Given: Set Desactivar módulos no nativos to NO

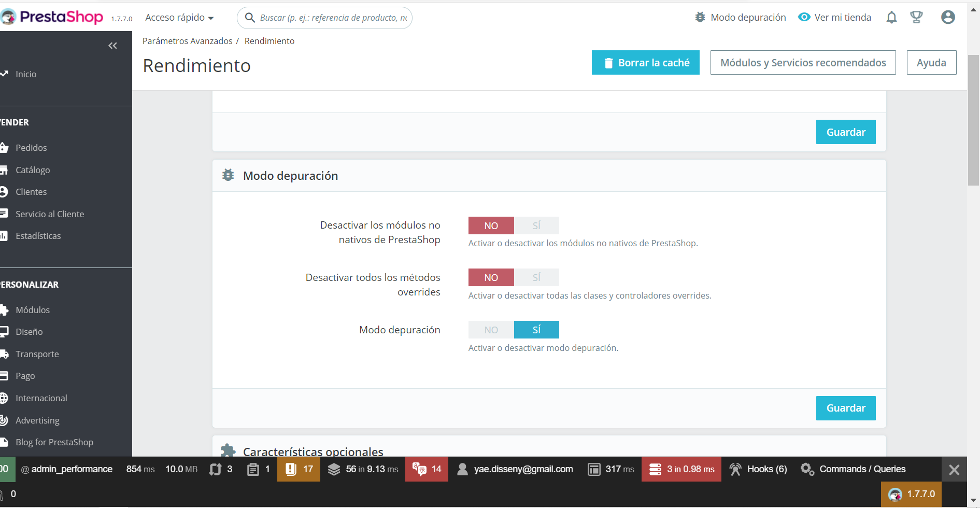Looking at the screenshot, I should 491,225.
